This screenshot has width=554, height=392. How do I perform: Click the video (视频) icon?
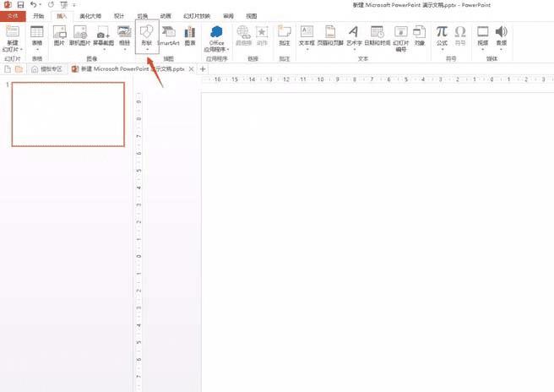[x=482, y=31]
